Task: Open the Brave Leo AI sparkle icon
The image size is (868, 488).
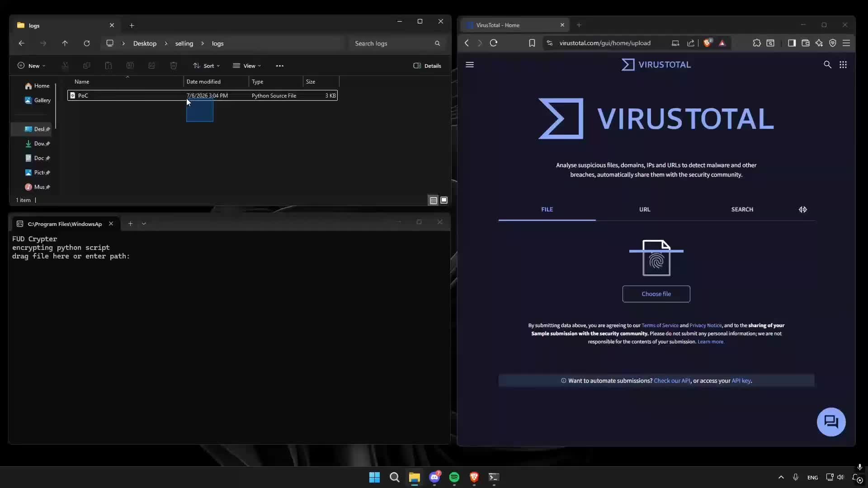Action: pyautogui.click(x=819, y=43)
